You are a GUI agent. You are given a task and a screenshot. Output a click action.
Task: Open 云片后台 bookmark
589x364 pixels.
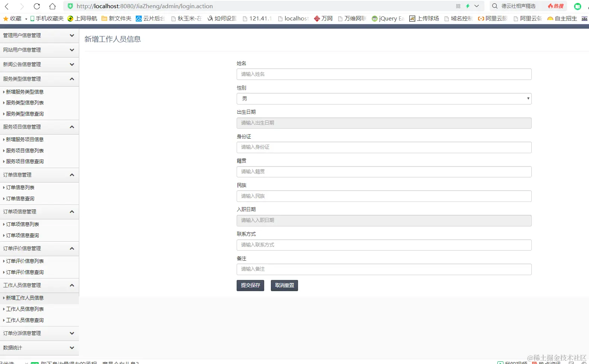[x=150, y=19]
